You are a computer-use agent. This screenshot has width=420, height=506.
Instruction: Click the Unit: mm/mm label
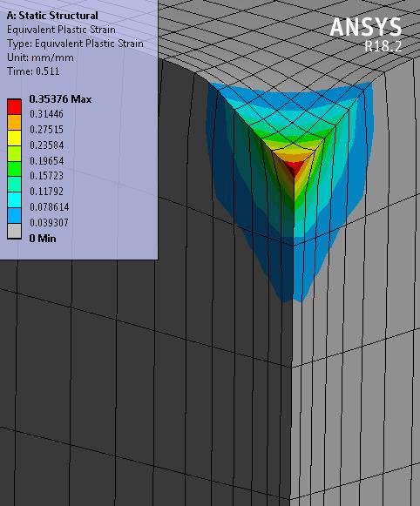tap(40, 57)
